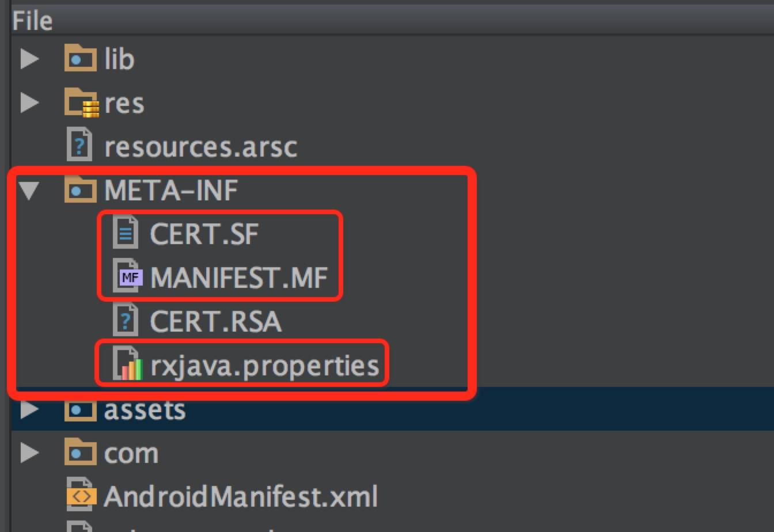Click the res resources folder icon
Viewport: 774px width, 532px height.
(81, 103)
